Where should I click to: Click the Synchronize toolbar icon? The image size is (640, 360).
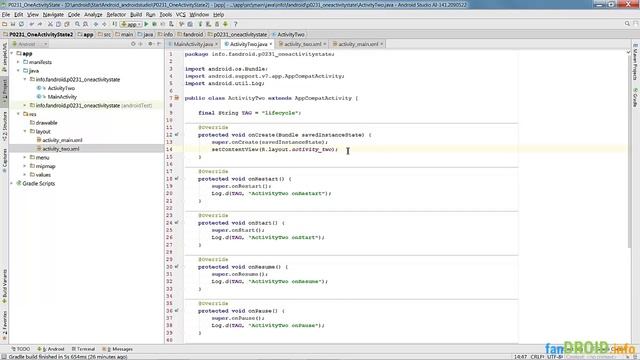point(22,24)
